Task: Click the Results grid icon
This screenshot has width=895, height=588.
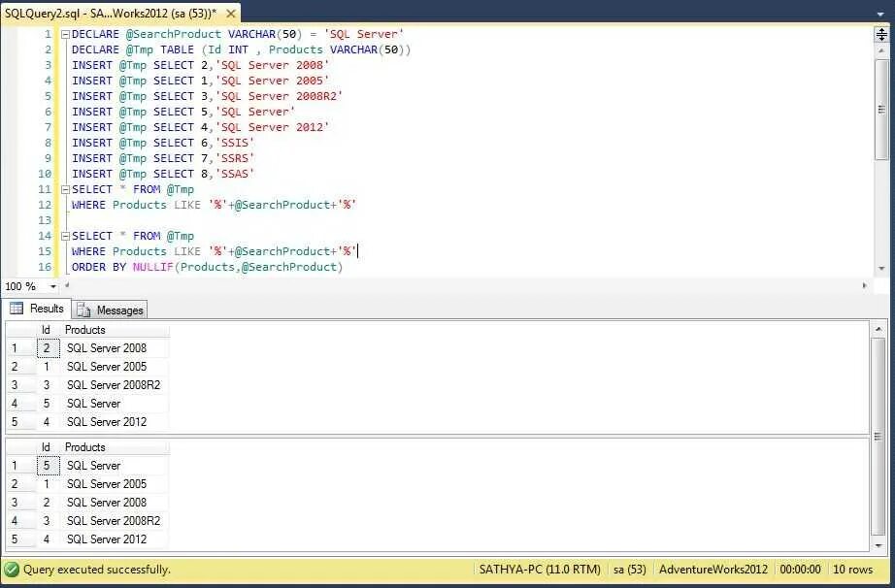Action: pyautogui.click(x=17, y=309)
